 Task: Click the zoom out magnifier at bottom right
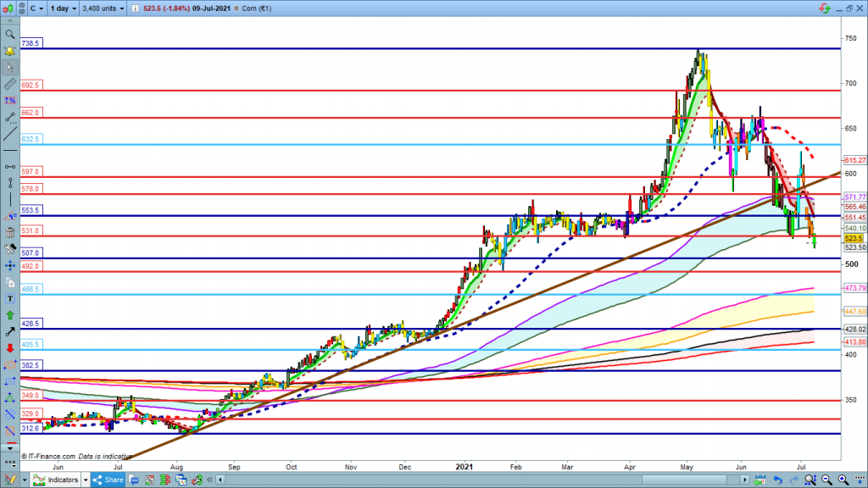[825, 480]
